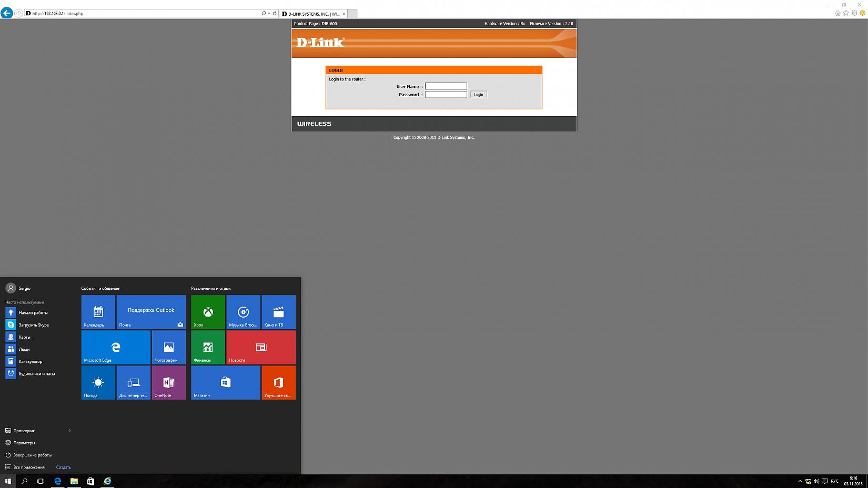
Task: Open taskbar search magnifier
Action: pos(24,481)
